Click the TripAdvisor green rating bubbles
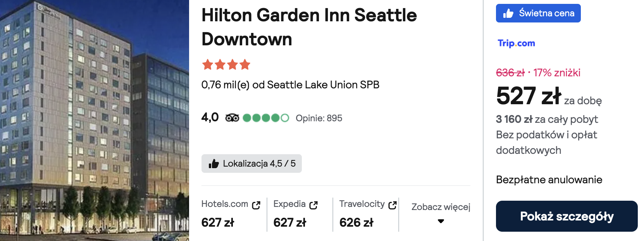 (x=266, y=118)
